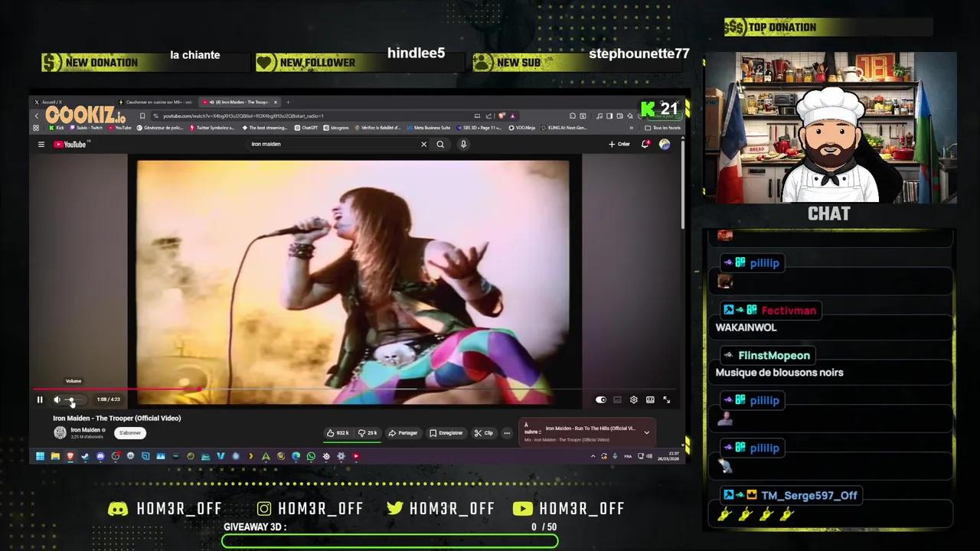Open more actions three-dot menu
Screen dimensions: 980x551
click(507, 433)
